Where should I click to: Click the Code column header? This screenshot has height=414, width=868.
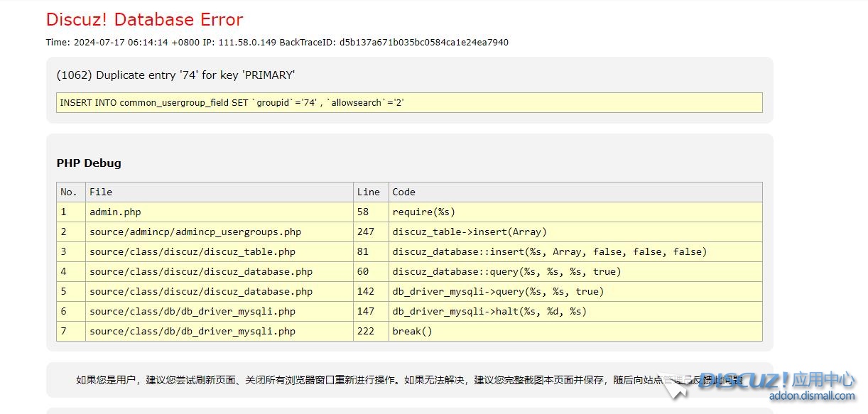(403, 192)
